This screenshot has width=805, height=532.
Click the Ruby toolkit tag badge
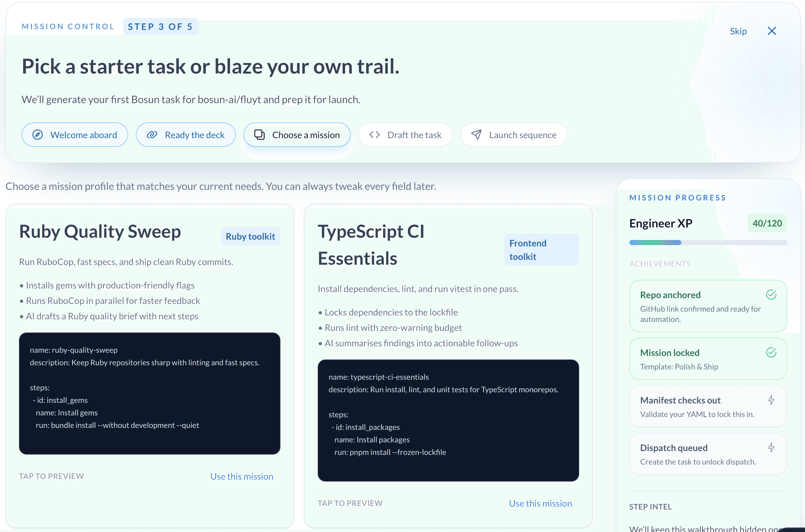[x=250, y=236]
